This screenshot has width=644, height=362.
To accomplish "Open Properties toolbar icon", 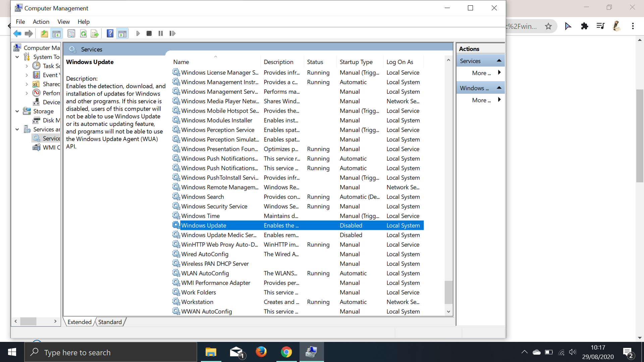I will (x=71, y=34).
